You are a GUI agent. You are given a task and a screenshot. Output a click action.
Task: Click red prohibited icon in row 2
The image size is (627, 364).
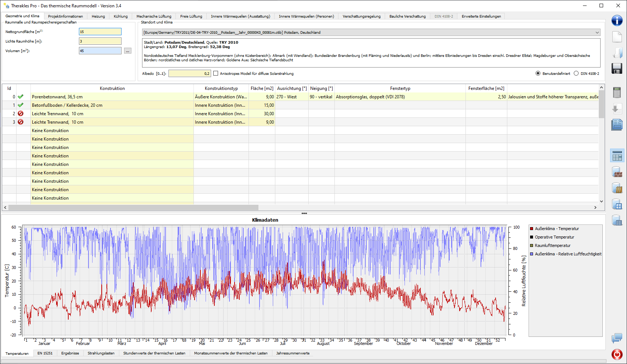point(21,114)
